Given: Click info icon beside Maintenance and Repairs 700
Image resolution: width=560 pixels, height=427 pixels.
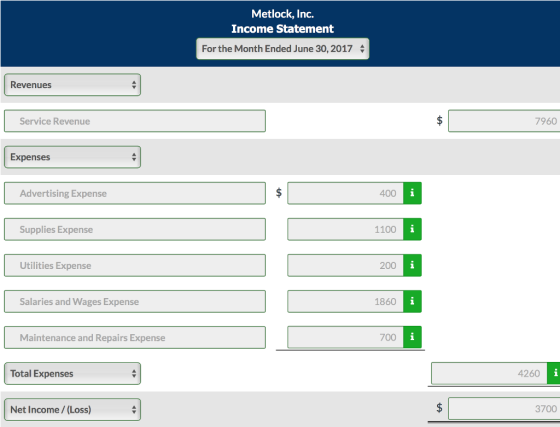Looking at the screenshot, I should pyautogui.click(x=412, y=337).
